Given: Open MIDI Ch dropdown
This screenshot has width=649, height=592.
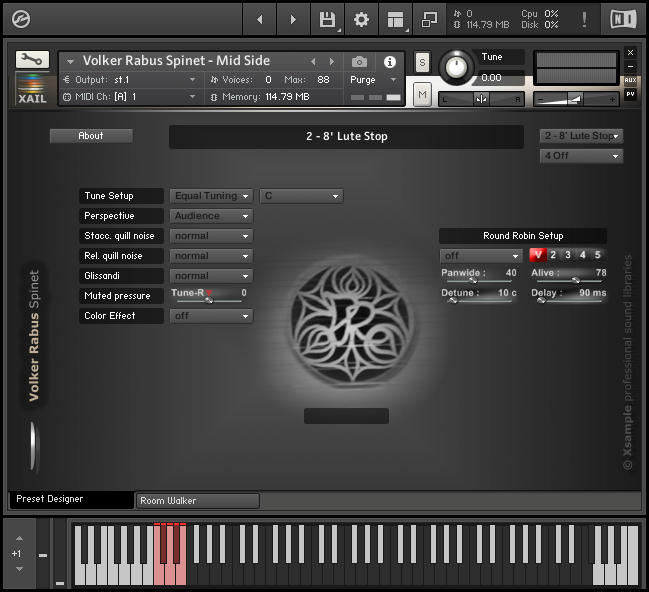Looking at the screenshot, I should 130,97.
